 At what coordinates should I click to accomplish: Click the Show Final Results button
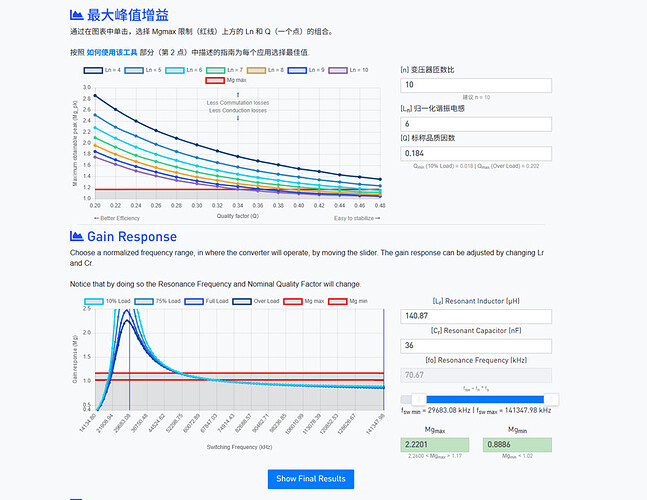pyautogui.click(x=311, y=478)
